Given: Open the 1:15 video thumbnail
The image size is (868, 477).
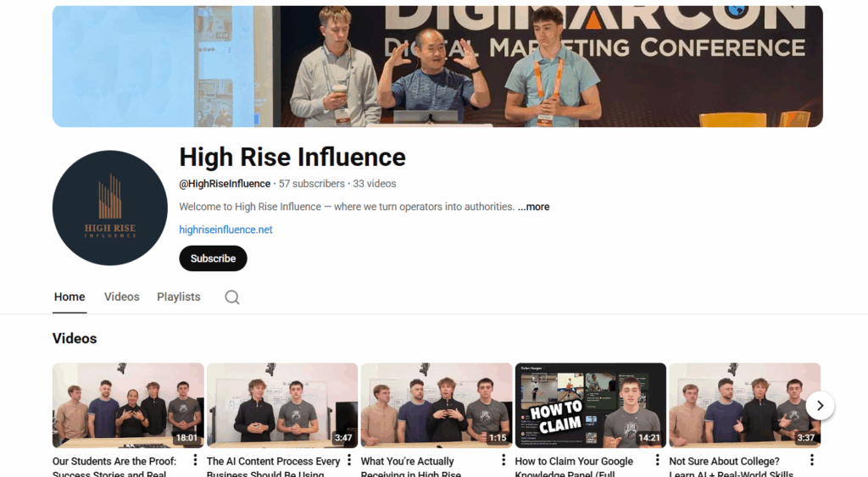Looking at the screenshot, I should pos(437,405).
